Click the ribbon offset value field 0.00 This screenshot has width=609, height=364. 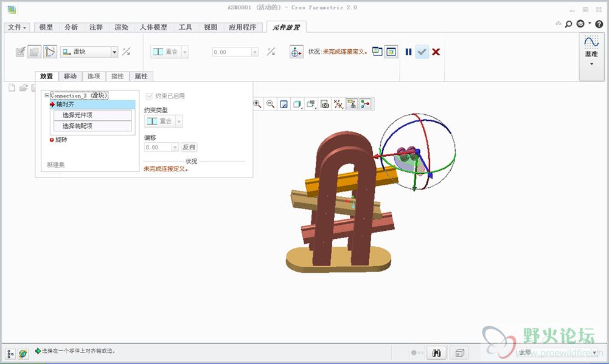tap(232, 52)
